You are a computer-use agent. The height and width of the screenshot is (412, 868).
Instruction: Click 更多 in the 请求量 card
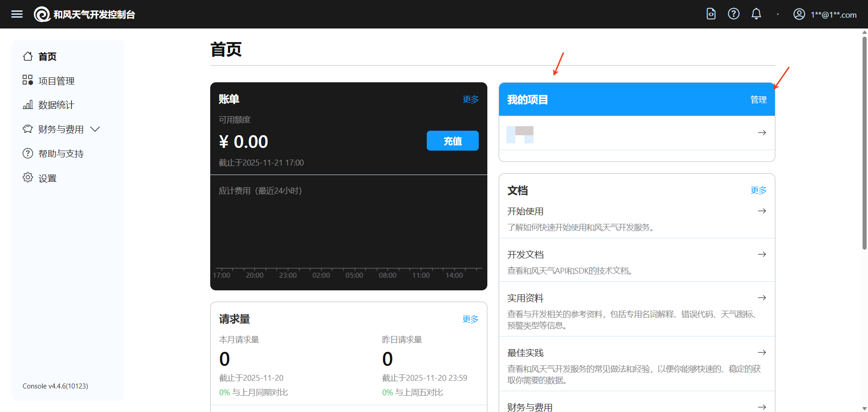[x=470, y=319]
